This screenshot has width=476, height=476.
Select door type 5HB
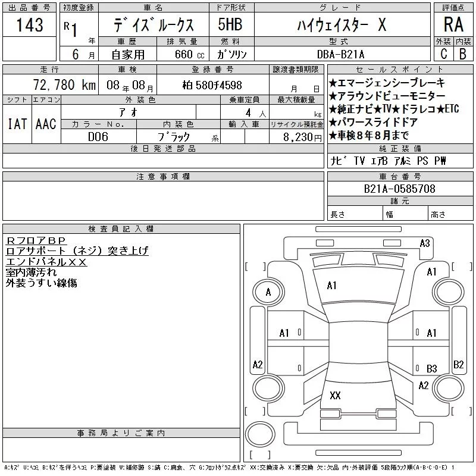230,24
